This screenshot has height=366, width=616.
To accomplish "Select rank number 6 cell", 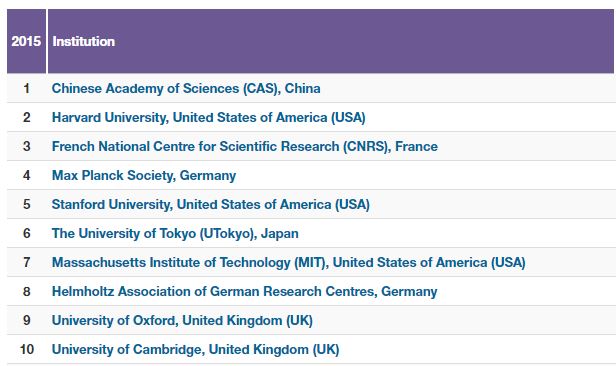I will 26,234.
